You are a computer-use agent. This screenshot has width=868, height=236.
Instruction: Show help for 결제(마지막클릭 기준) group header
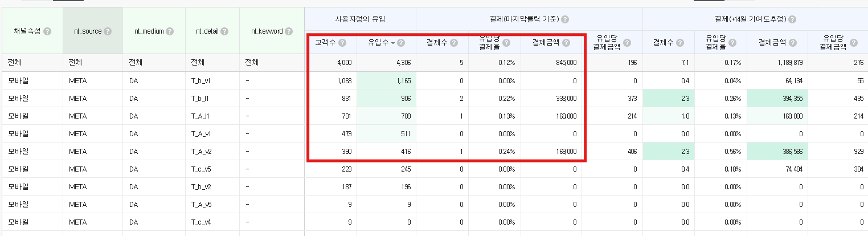[564, 19]
